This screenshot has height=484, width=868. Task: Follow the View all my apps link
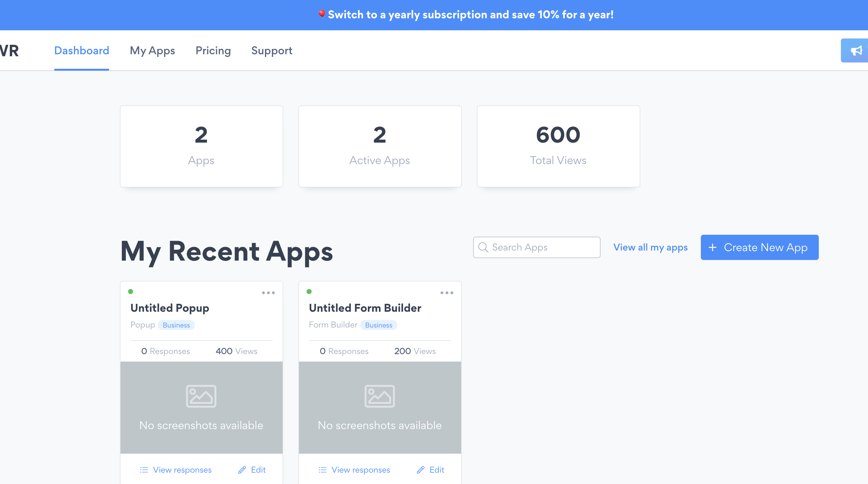650,247
